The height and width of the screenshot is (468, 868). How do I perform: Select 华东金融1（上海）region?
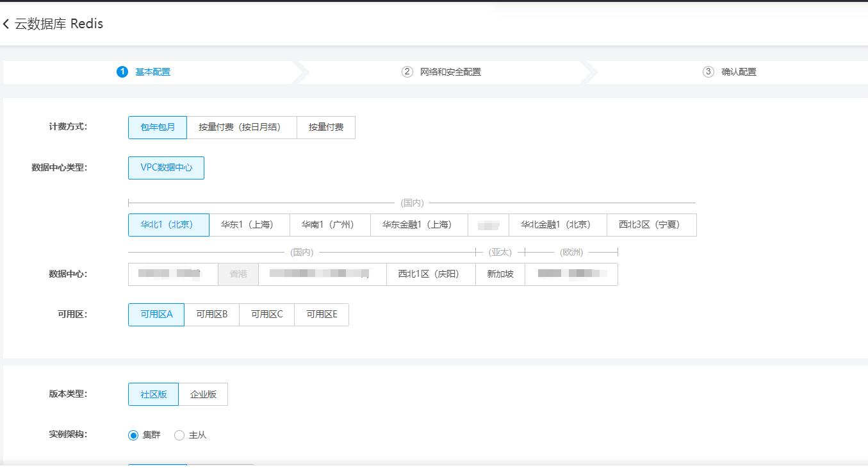point(419,225)
